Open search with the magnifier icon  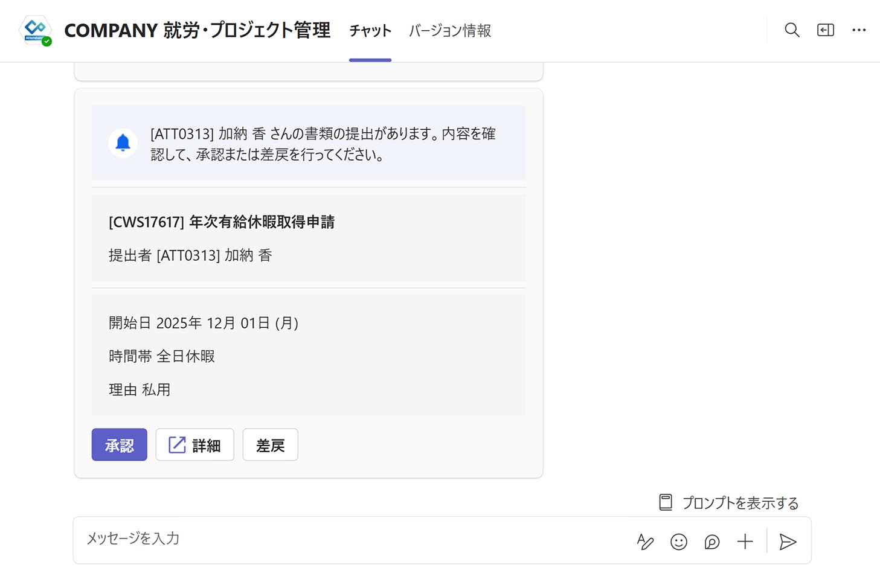click(x=792, y=30)
